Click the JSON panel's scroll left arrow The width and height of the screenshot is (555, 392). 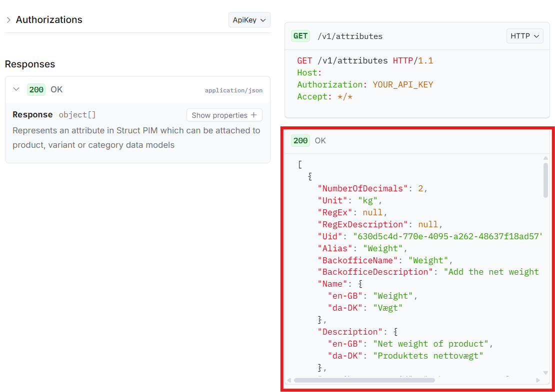288,380
